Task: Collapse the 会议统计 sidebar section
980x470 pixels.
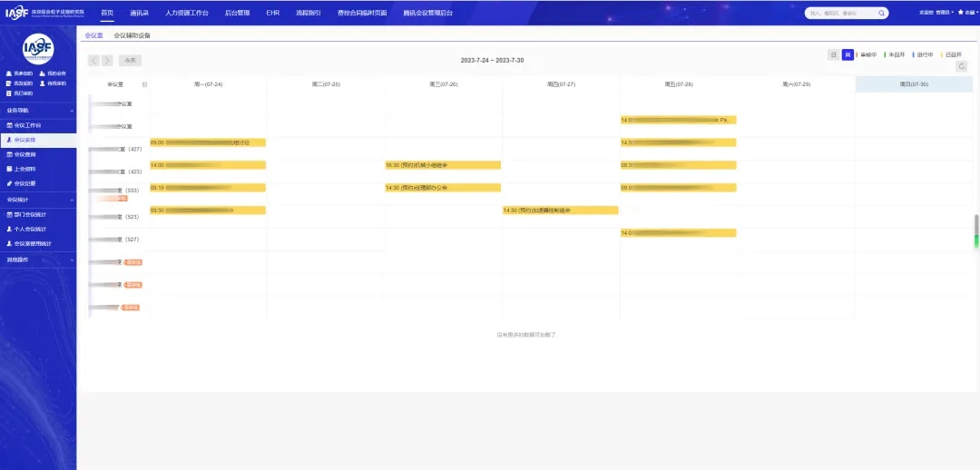Action: point(71,199)
